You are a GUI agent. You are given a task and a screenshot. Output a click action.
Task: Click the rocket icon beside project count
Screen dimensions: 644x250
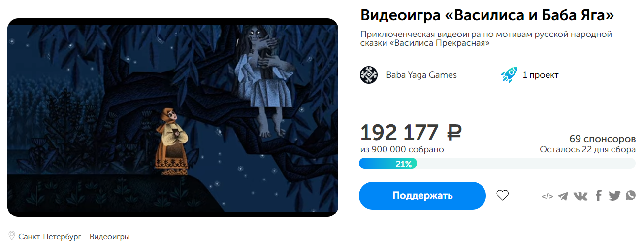coord(509,75)
